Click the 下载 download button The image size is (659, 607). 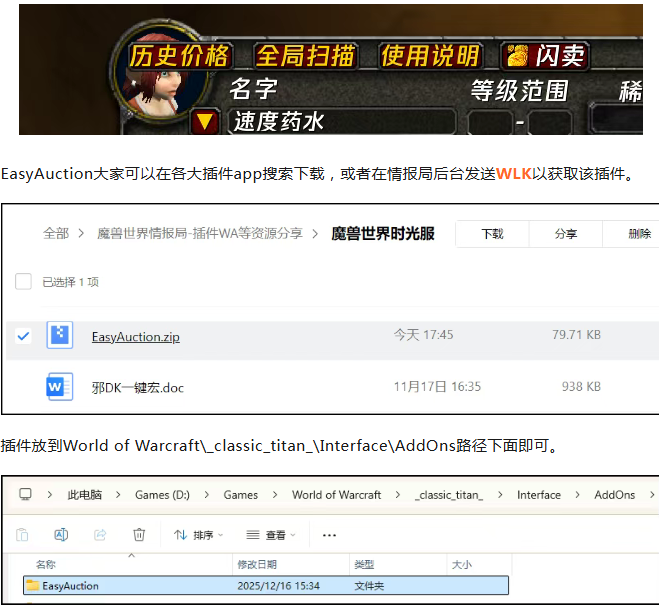[x=492, y=233]
